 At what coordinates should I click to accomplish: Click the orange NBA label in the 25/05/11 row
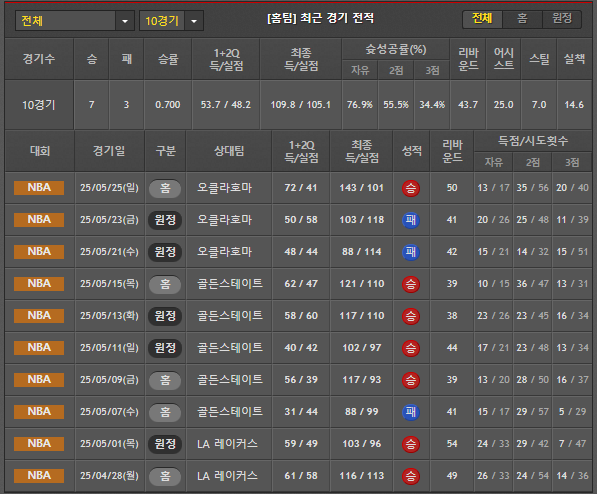(x=39, y=348)
